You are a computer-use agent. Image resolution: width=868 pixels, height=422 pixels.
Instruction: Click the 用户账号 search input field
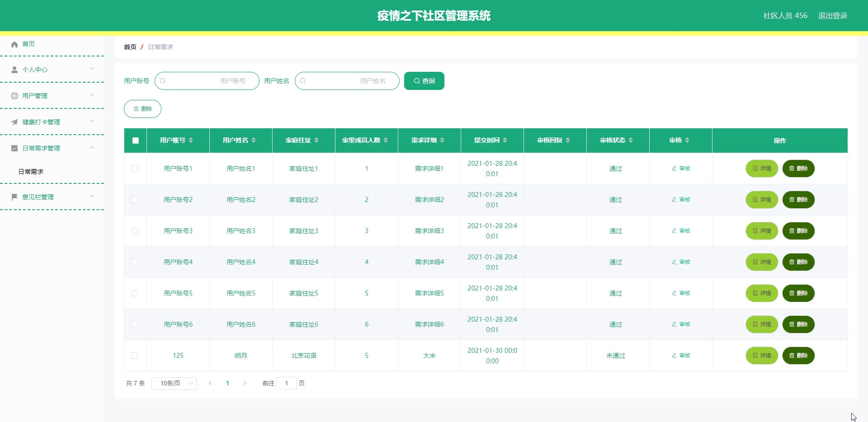coord(207,81)
